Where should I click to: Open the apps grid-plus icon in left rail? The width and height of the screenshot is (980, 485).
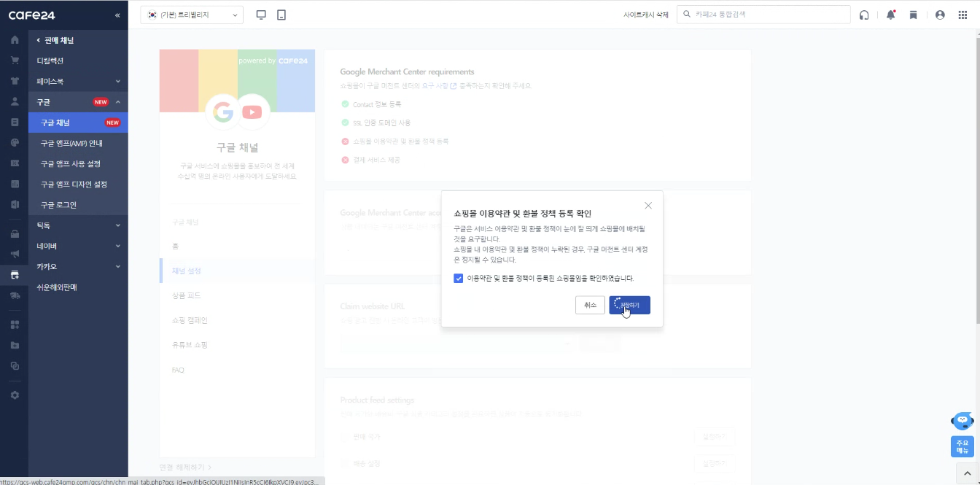(x=15, y=325)
